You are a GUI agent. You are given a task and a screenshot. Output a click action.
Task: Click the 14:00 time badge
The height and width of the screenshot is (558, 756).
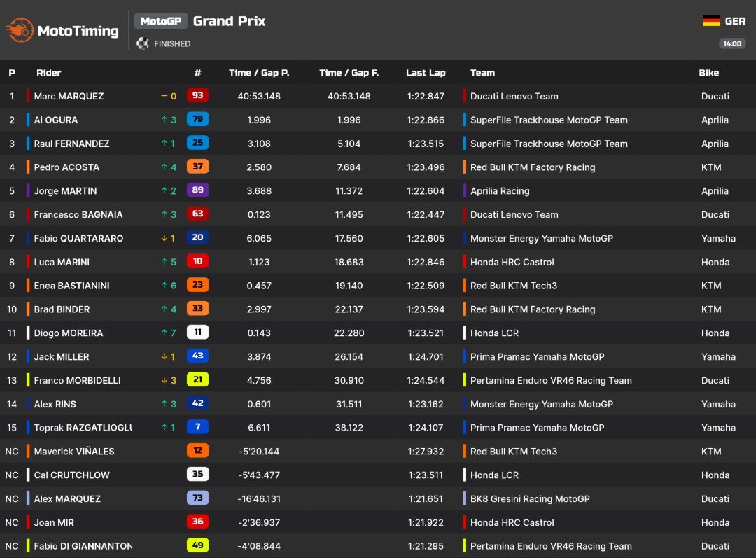click(732, 43)
